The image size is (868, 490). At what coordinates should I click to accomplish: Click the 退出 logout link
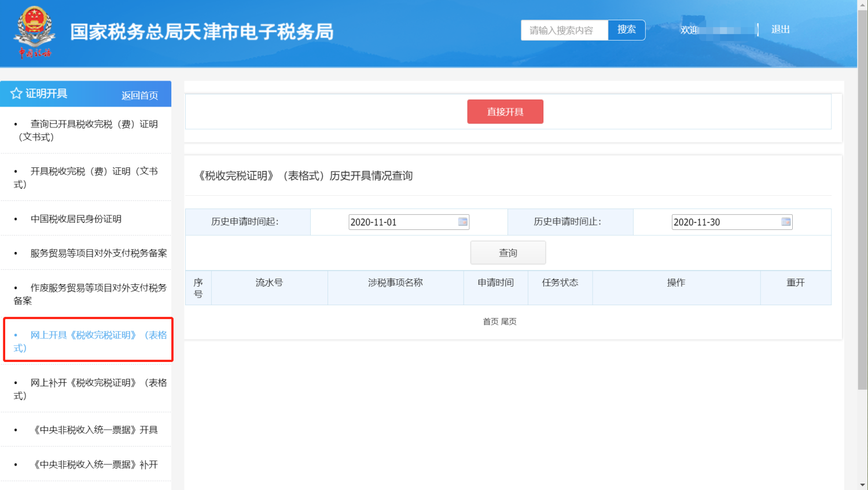click(x=781, y=30)
